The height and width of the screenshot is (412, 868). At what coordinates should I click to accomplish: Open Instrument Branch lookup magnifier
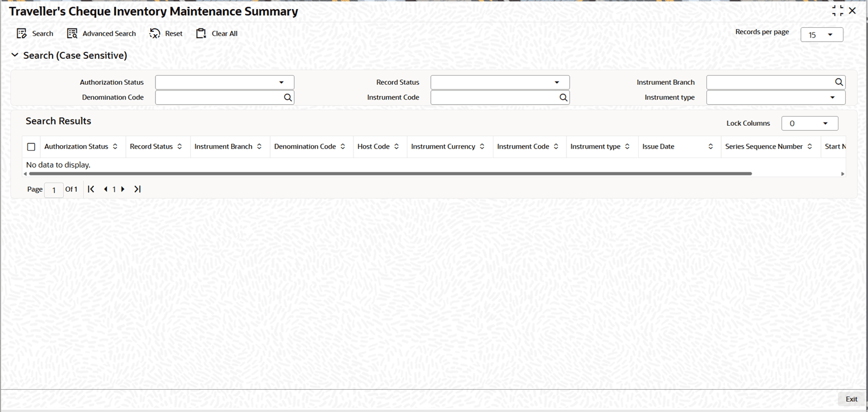[x=839, y=82]
